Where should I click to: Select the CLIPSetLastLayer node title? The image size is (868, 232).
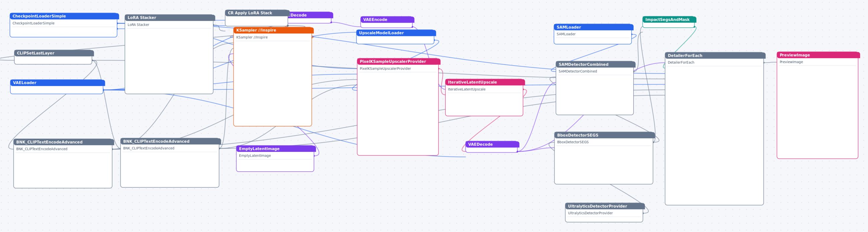click(x=54, y=53)
